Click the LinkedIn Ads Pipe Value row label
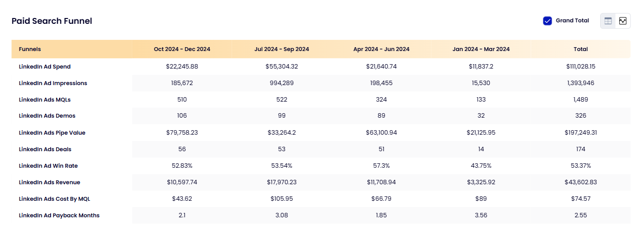This screenshot has width=644, height=228. (52, 133)
